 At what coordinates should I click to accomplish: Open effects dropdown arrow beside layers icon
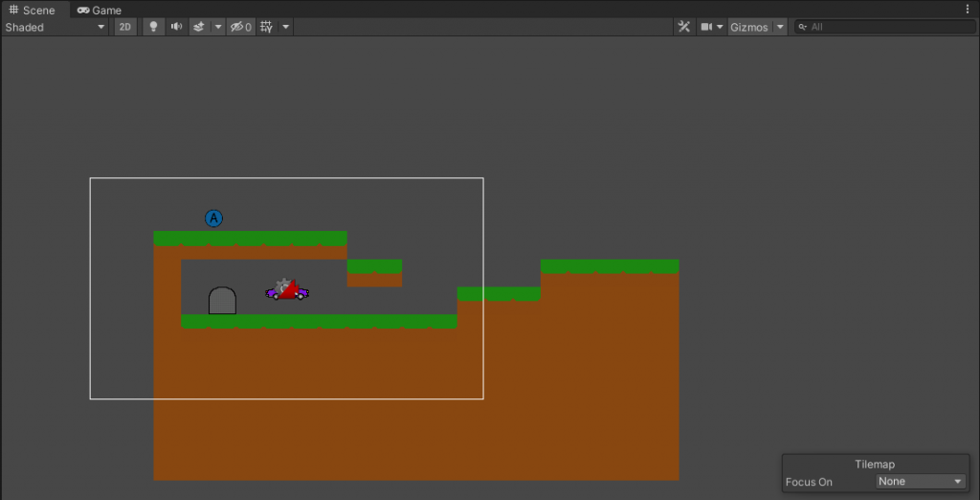(218, 27)
